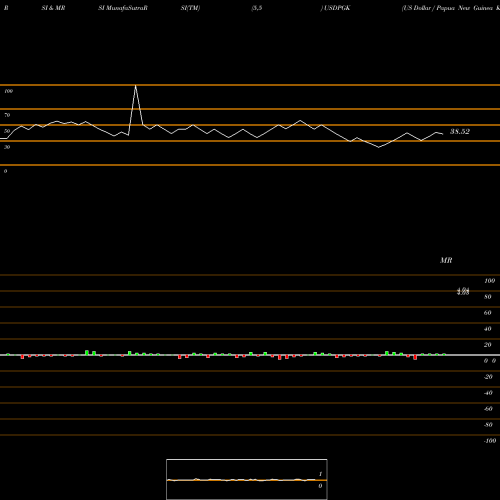Click the MR axis label -60
This screenshot has height=500, width=500.
[488, 409]
